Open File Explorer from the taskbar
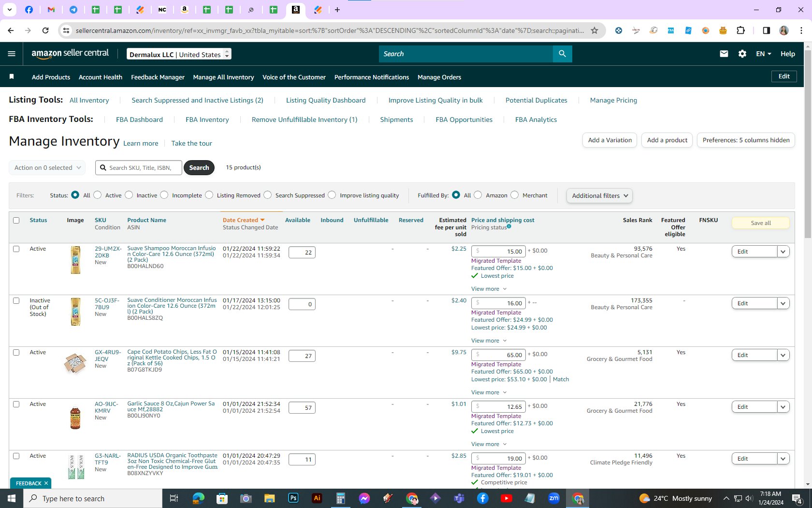 [269, 498]
